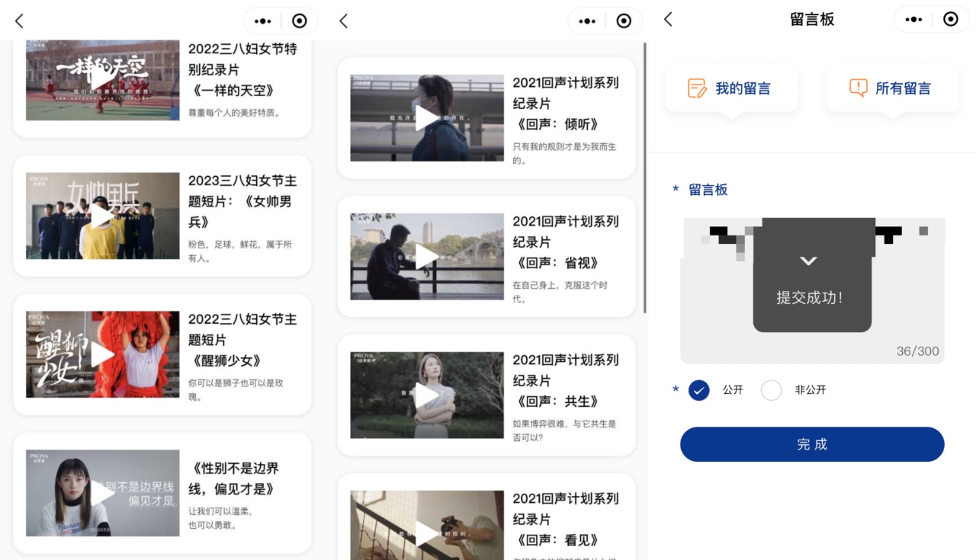This screenshot has width=976, height=560.
Task: Play the 《一样的天空》 video
Action: [x=102, y=77]
